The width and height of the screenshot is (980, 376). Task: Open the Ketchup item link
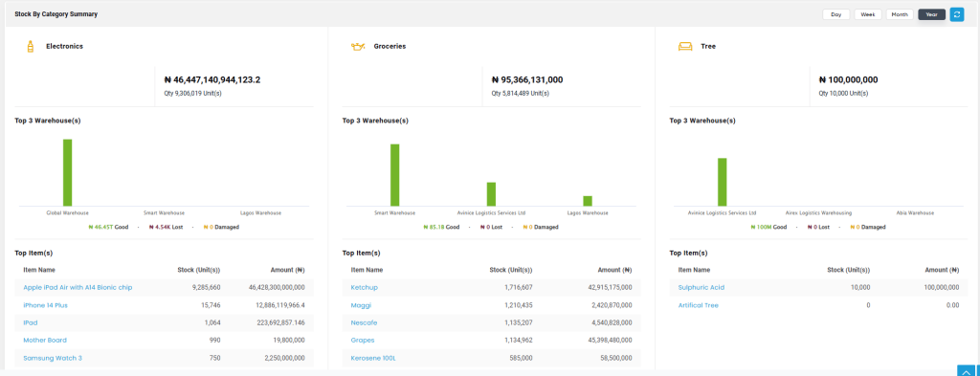point(364,287)
